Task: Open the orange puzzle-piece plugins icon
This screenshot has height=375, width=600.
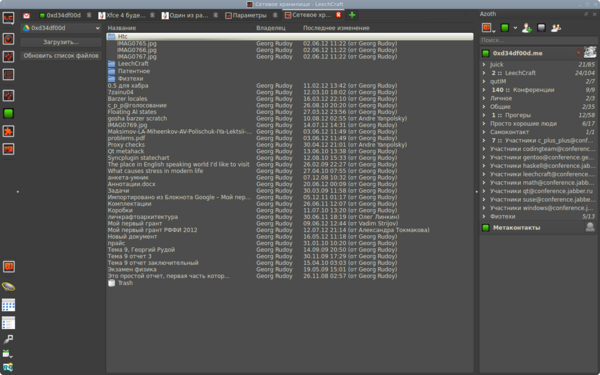Action: pyautogui.click(x=8, y=131)
